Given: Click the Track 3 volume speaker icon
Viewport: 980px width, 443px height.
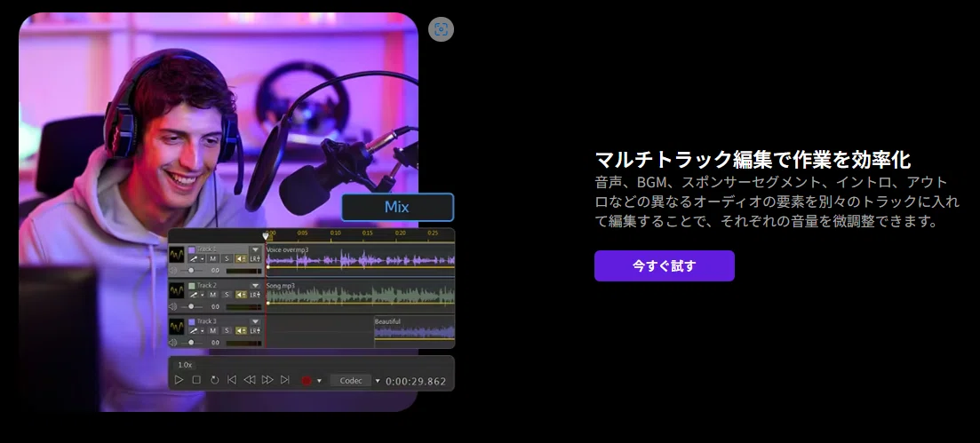Looking at the screenshot, I should [173, 343].
